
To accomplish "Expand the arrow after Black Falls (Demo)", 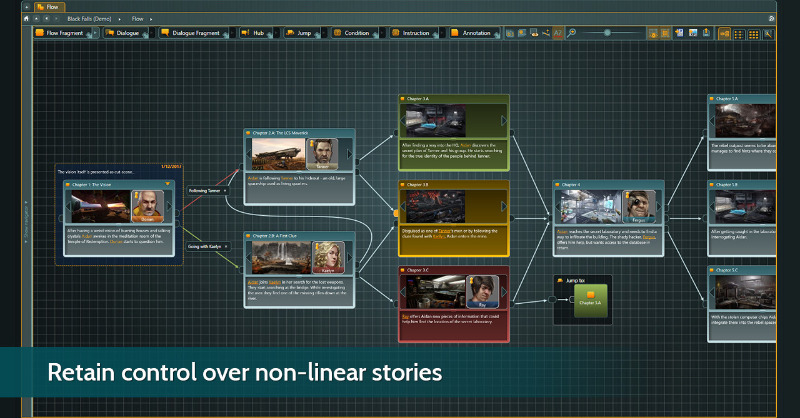I will (x=120, y=19).
